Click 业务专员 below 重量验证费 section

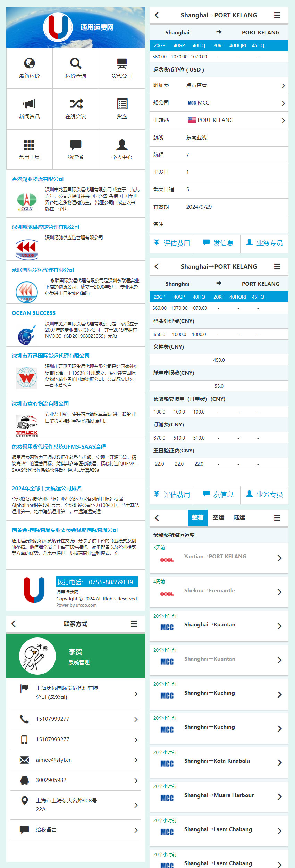(264, 494)
